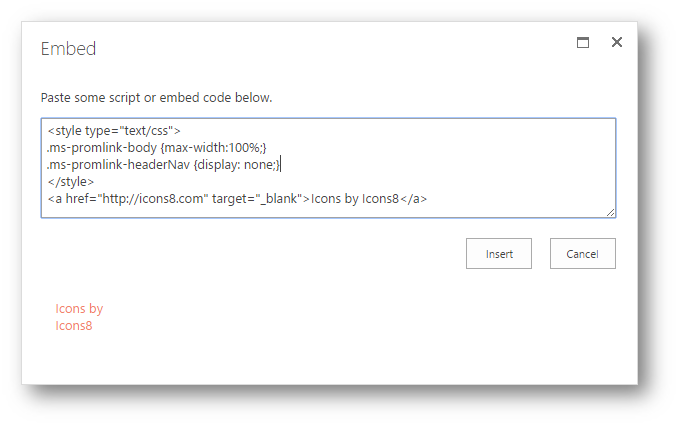Click the 'Icons8' word in the red preview
This screenshot has height=427, width=680.
coord(74,326)
